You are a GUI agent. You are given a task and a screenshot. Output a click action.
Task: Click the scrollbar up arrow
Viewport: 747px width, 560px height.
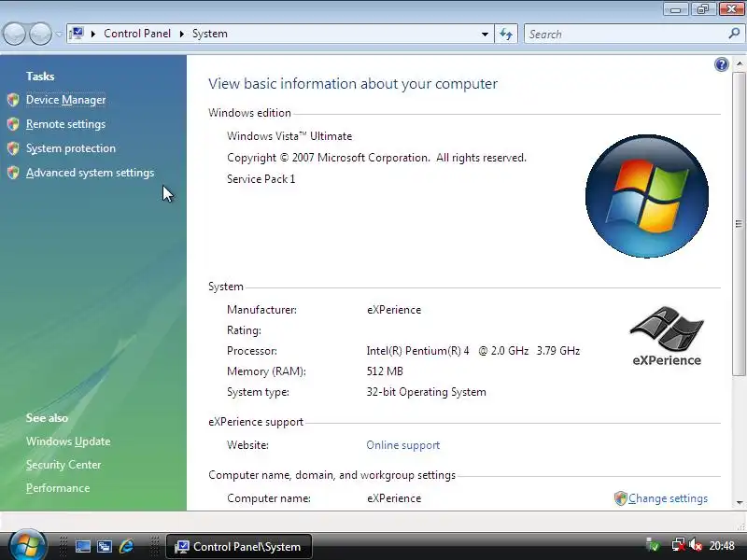[x=739, y=63]
